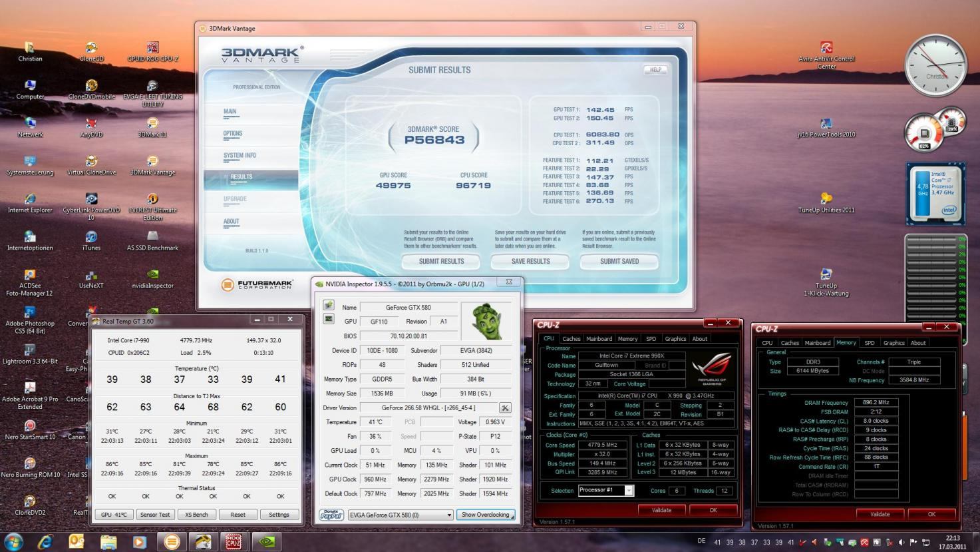This screenshot has height=552, width=980.
Task: Open About tab in right CPU-Z window
Action: tap(918, 343)
